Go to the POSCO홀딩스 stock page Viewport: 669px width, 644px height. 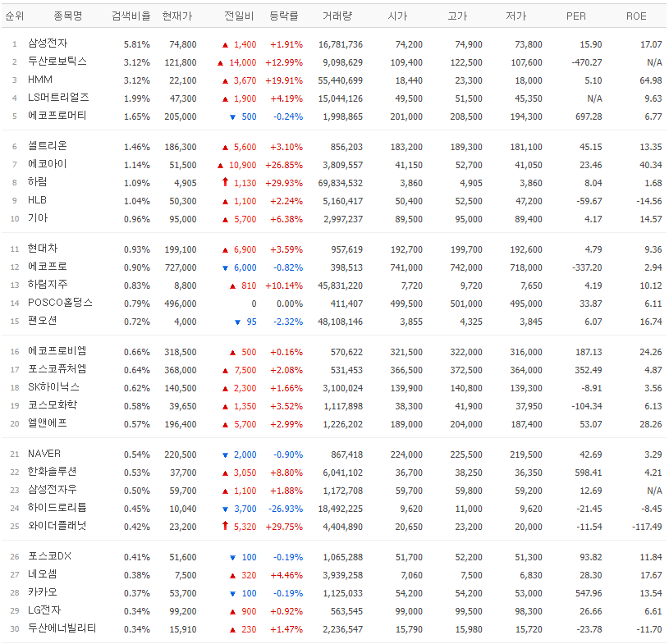(x=60, y=303)
